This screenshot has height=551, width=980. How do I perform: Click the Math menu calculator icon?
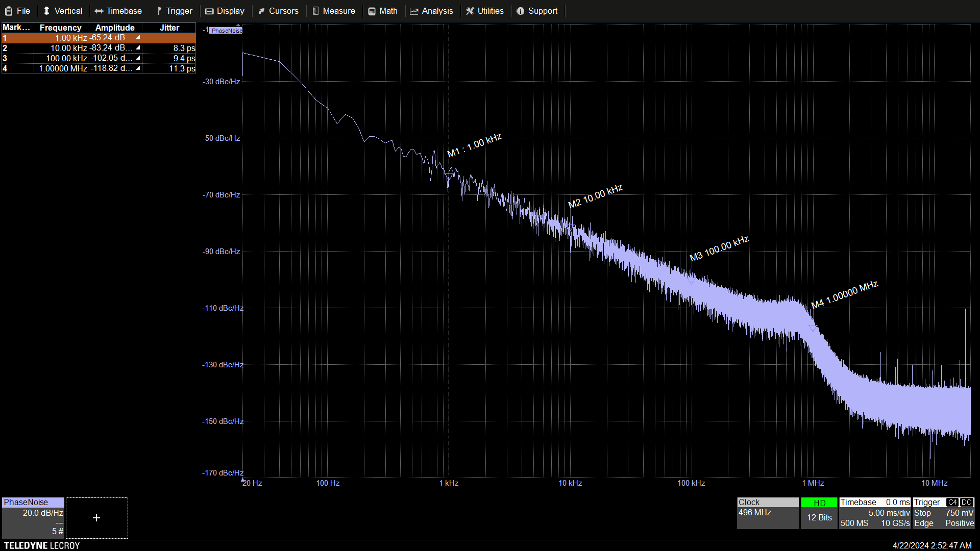372,11
